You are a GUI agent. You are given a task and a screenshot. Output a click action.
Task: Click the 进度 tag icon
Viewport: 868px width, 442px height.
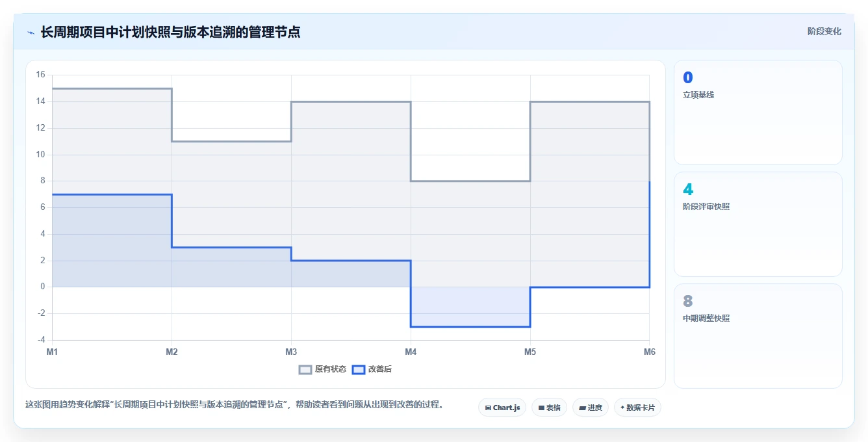(x=582, y=408)
